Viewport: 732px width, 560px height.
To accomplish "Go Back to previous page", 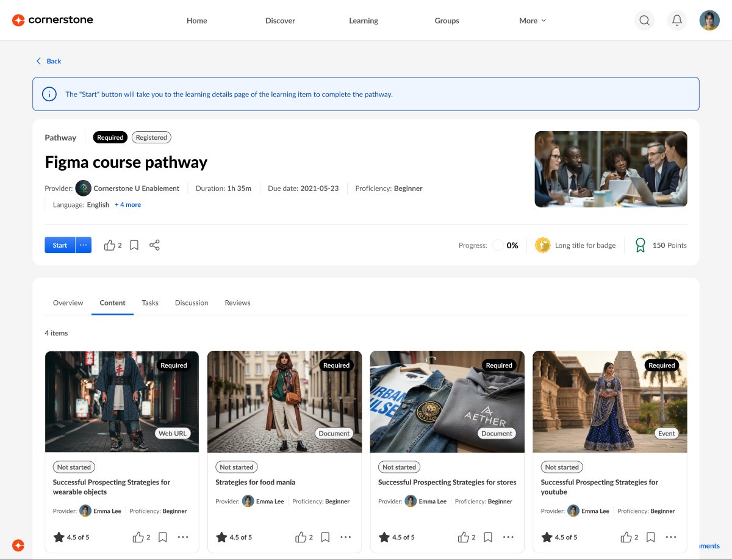I will 48,61.
